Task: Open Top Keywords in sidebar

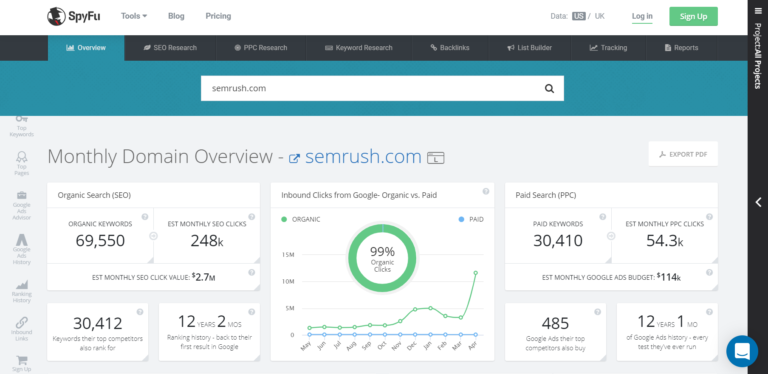Action: pos(22,126)
